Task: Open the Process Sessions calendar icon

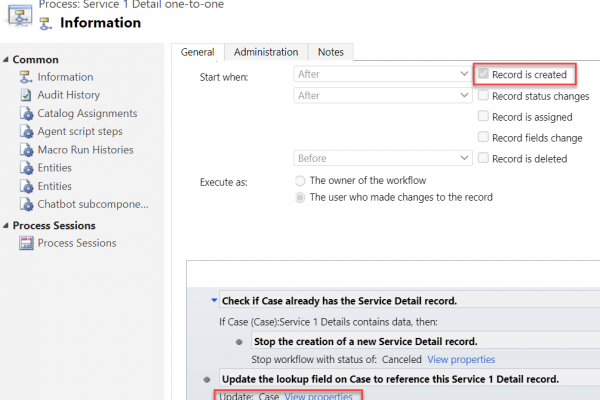Action: point(26,243)
